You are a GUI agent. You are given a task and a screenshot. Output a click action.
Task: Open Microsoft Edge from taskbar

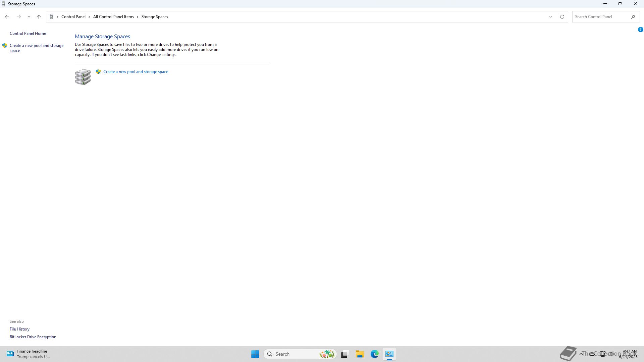(x=375, y=354)
